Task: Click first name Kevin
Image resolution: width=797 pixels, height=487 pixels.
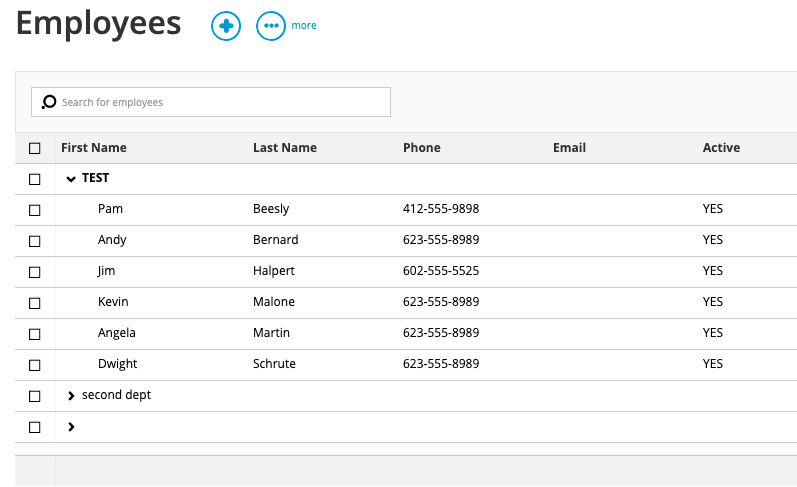Action: point(113,301)
